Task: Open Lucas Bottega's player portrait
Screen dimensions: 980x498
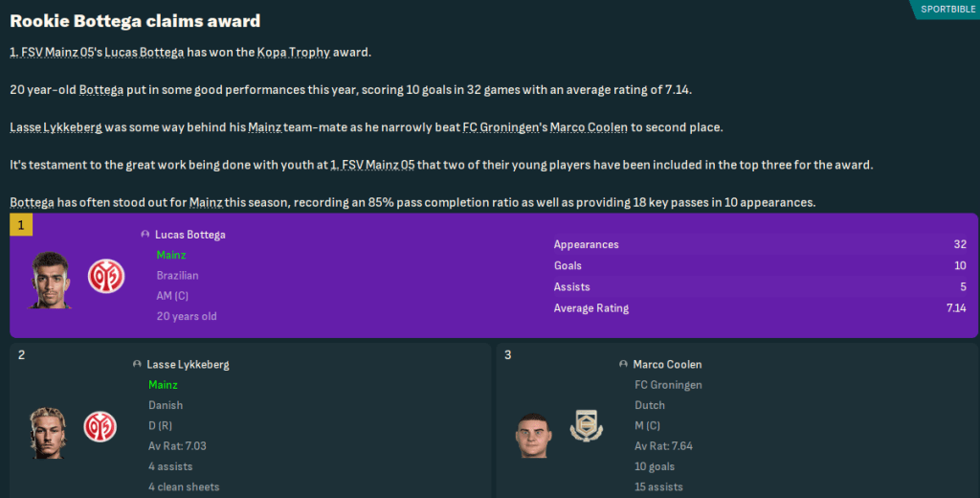Action: click(51, 279)
